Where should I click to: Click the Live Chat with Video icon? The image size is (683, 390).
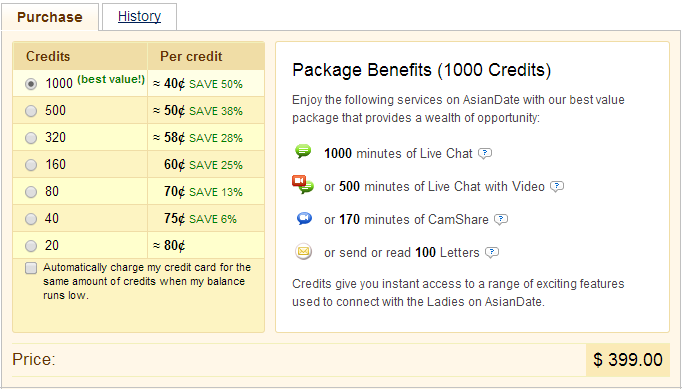(x=303, y=184)
